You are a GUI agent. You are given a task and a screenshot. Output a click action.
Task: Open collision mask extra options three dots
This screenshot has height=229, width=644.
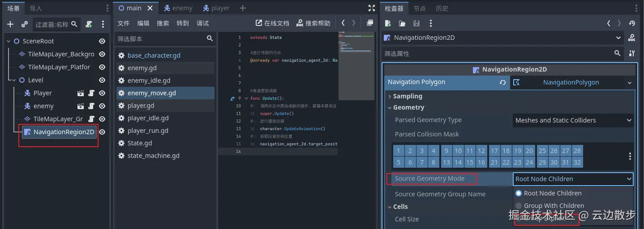[630, 156]
